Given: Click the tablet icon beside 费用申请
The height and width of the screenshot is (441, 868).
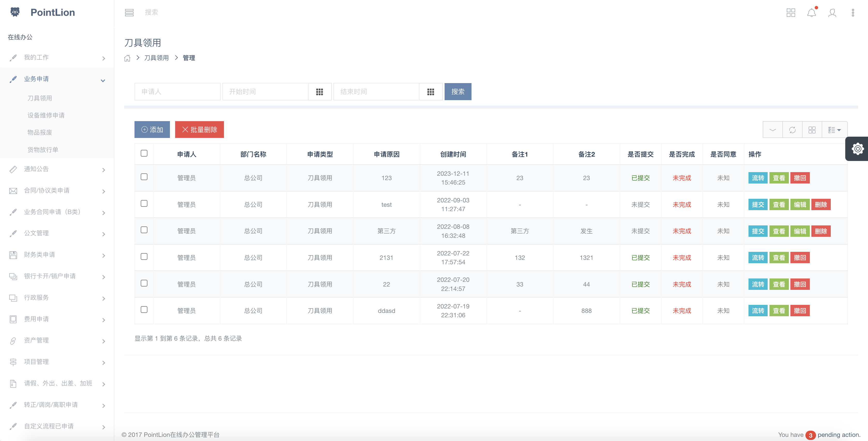Looking at the screenshot, I should point(13,319).
